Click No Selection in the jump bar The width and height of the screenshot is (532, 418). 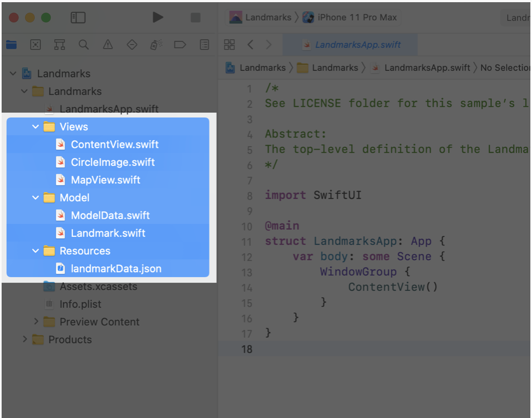tap(505, 68)
